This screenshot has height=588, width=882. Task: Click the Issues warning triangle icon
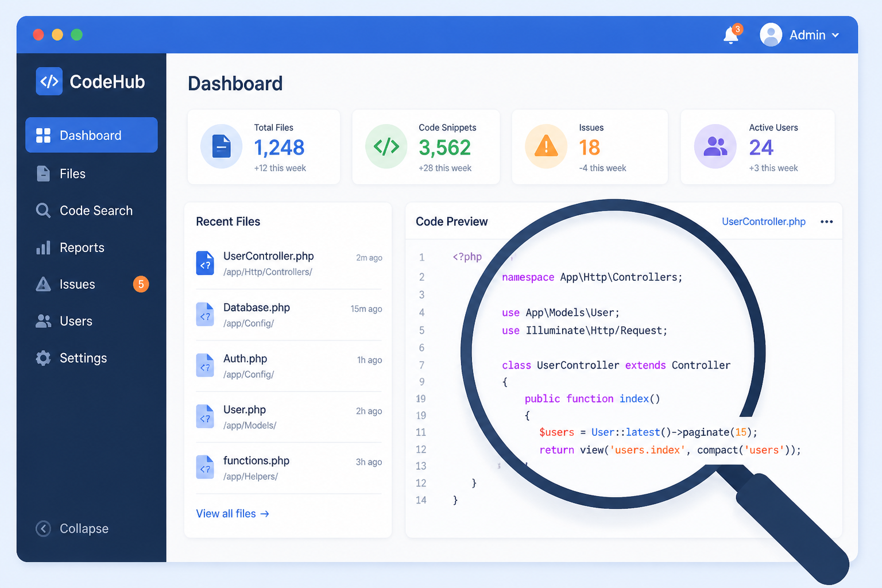pos(546,146)
